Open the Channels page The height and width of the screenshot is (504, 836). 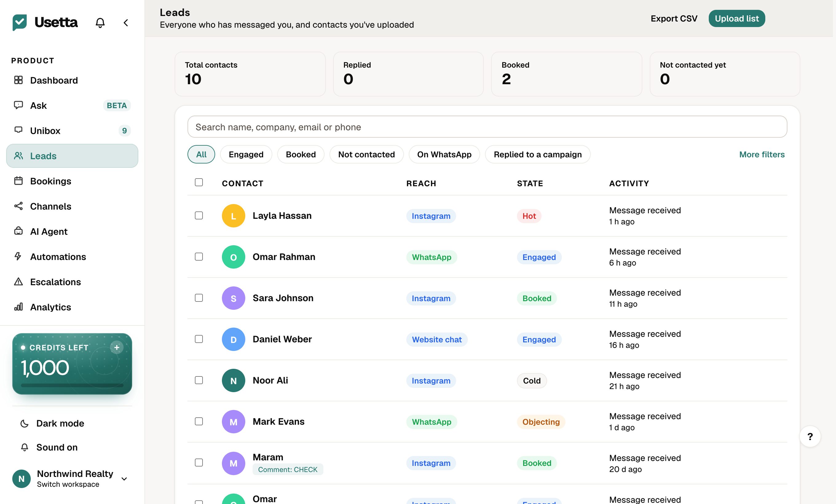(x=72, y=206)
